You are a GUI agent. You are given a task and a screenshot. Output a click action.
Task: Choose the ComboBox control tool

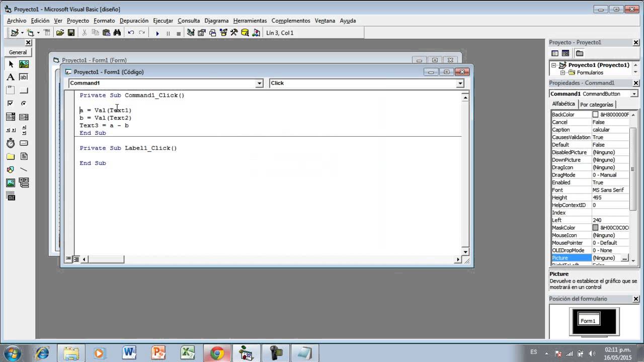point(11,117)
